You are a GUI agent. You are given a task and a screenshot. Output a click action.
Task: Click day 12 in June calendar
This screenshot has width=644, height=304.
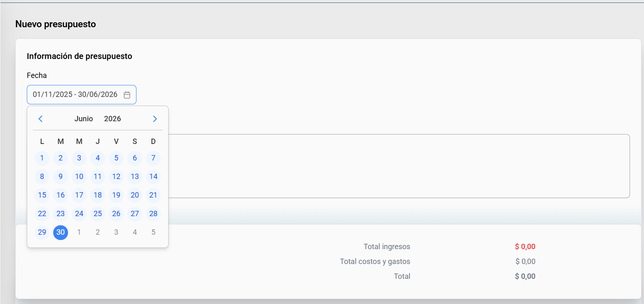[x=116, y=177]
